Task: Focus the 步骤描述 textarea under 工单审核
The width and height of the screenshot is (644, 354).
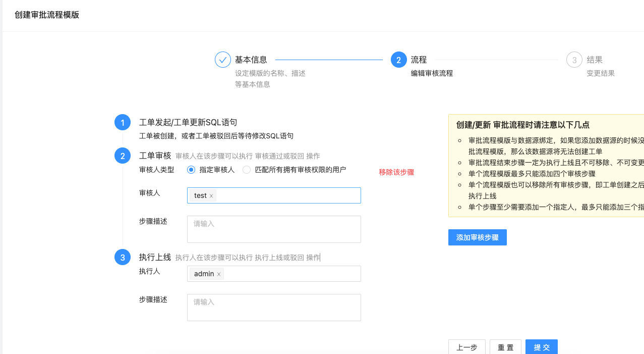Action: [x=274, y=229]
